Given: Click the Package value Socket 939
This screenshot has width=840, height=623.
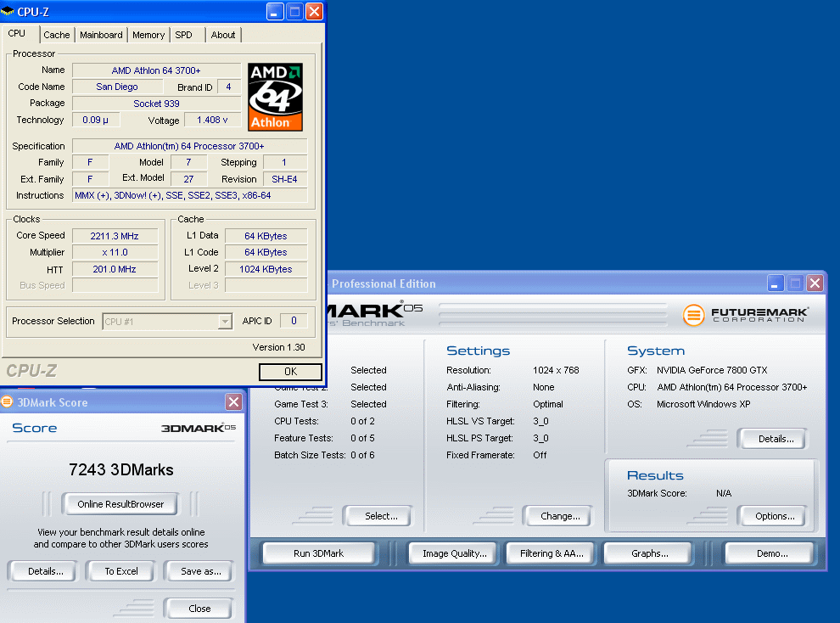Looking at the screenshot, I should [156, 104].
